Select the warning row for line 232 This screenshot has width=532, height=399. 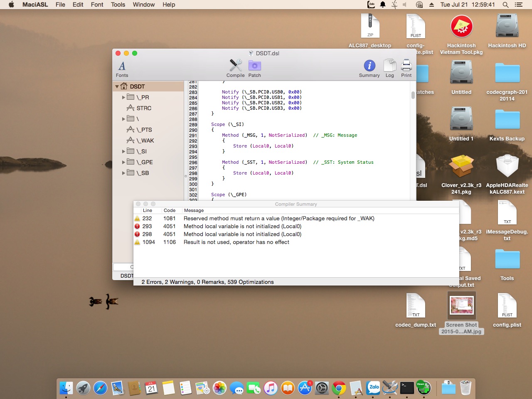click(296, 218)
